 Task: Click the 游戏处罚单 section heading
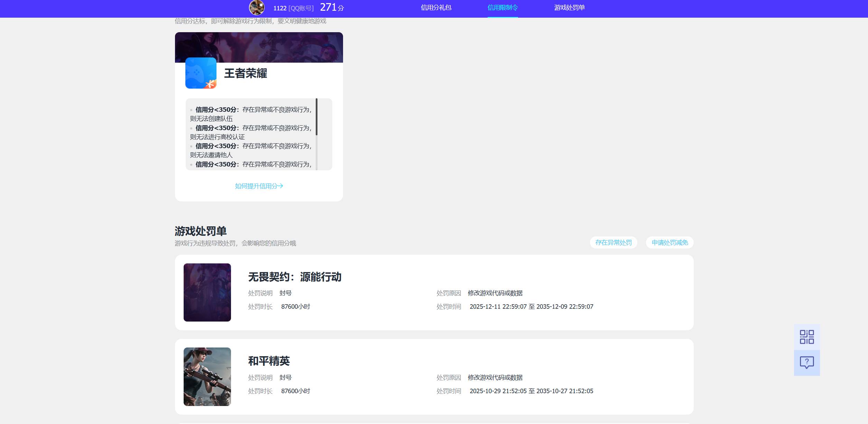(x=201, y=231)
